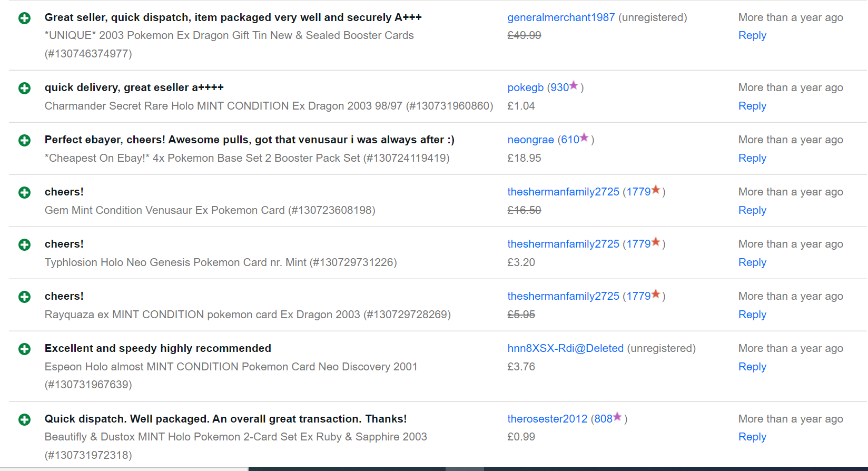The width and height of the screenshot is (868, 471).
Task: Click red star beside theshermanfamily2725 in Rayquaza row
Action: tap(656, 294)
